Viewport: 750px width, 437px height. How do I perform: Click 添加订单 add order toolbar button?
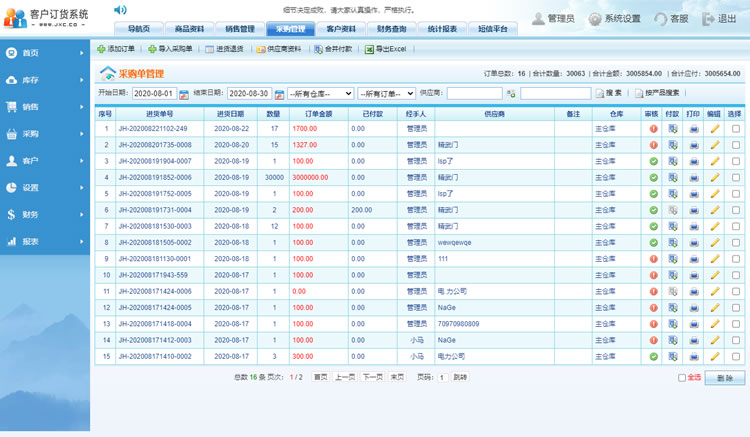coord(116,49)
